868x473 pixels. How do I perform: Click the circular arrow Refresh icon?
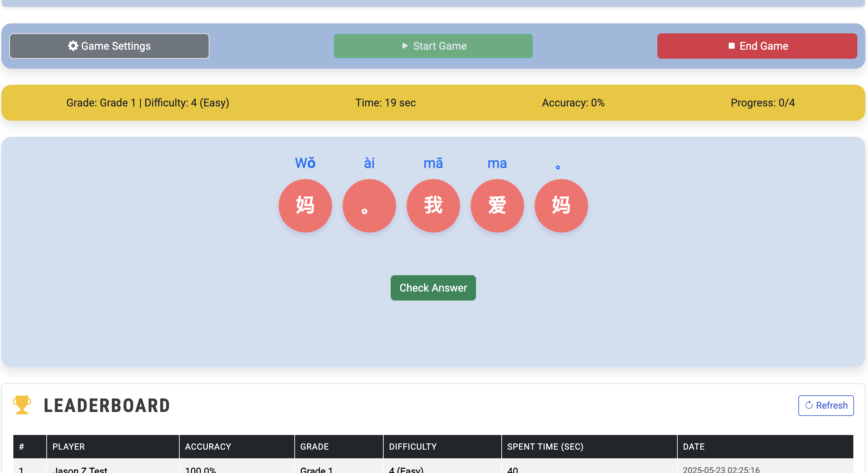[809, 405]
